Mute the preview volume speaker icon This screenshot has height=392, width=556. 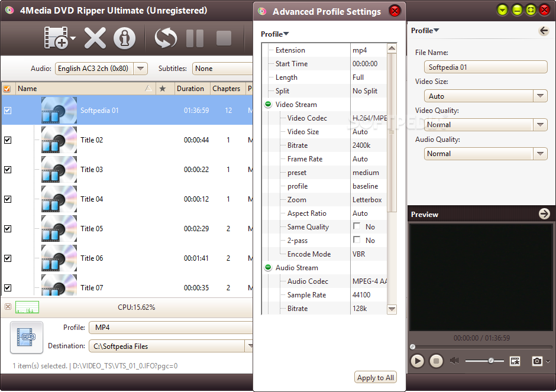point(454,361)
